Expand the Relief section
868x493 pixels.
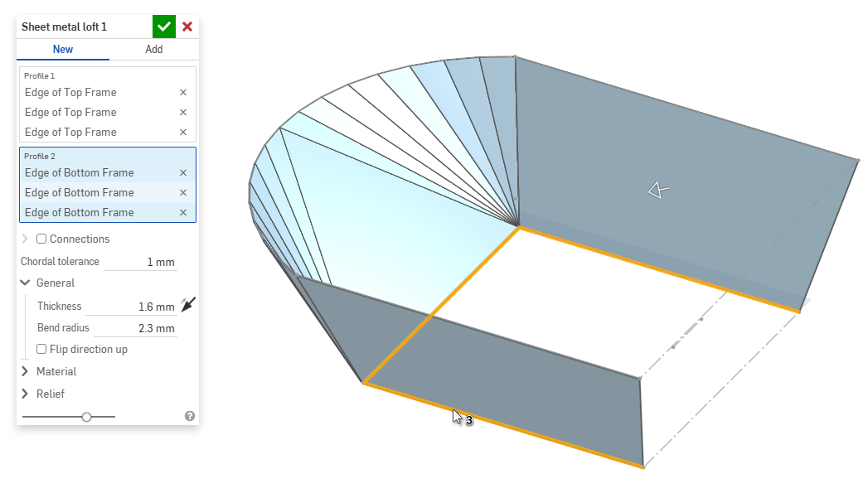click(25, 394)
